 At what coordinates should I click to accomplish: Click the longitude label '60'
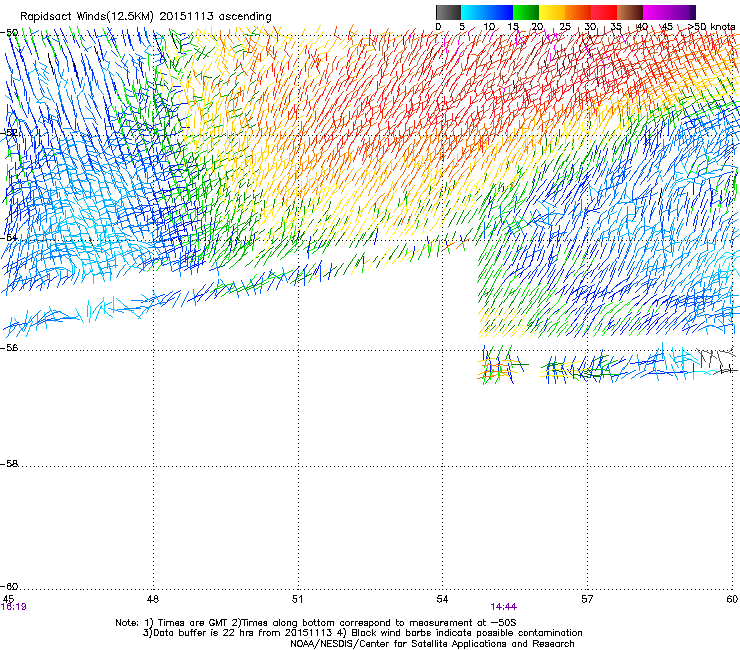[732, 599]
